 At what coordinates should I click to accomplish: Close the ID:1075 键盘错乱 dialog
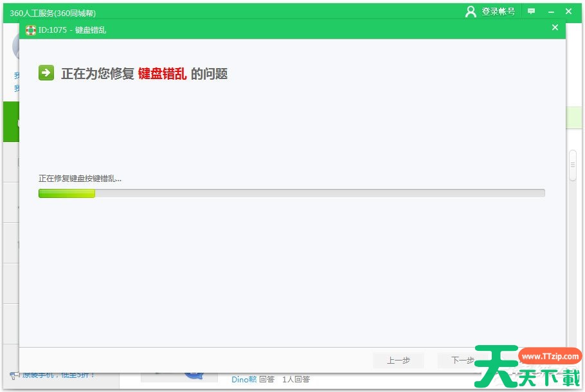click(555, 27)
